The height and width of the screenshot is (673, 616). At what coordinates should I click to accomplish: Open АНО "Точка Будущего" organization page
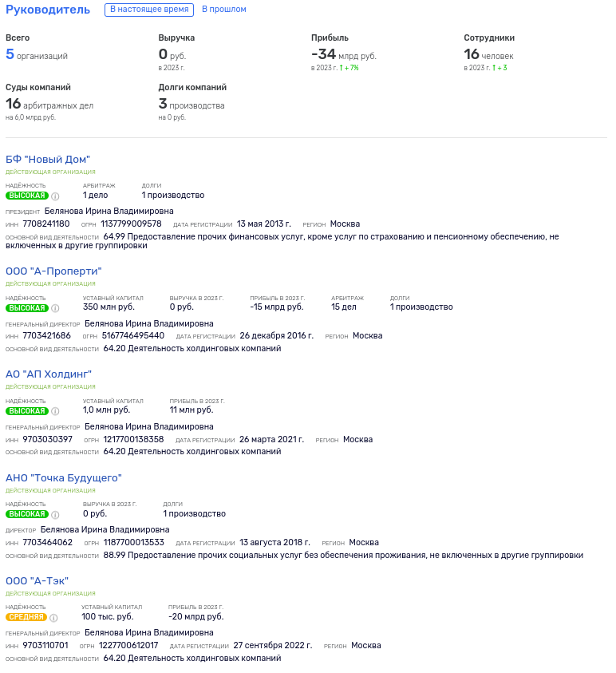tap(64, 477)
